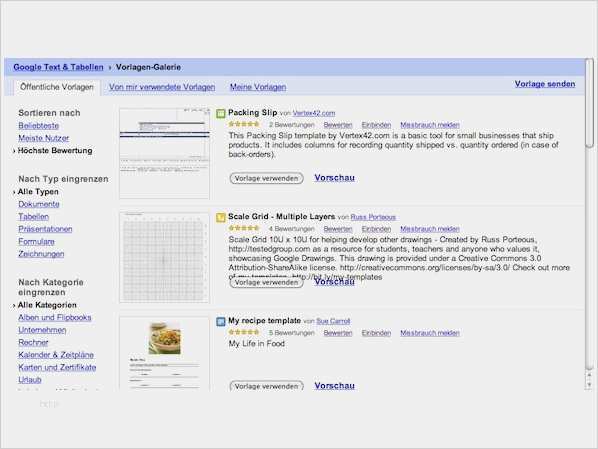
Task: Switch to the Öffentliche Vorlagen tab
Action: click(57, 87)
